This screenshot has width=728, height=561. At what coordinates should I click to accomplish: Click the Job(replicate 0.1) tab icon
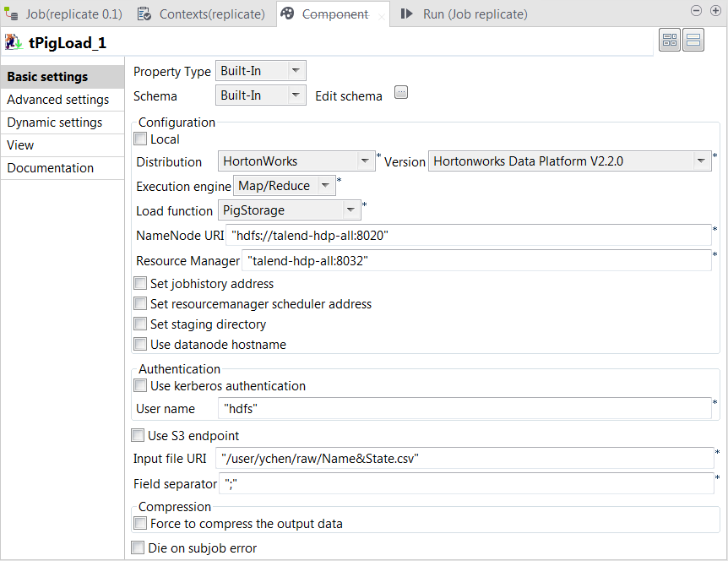click(12, 14)
